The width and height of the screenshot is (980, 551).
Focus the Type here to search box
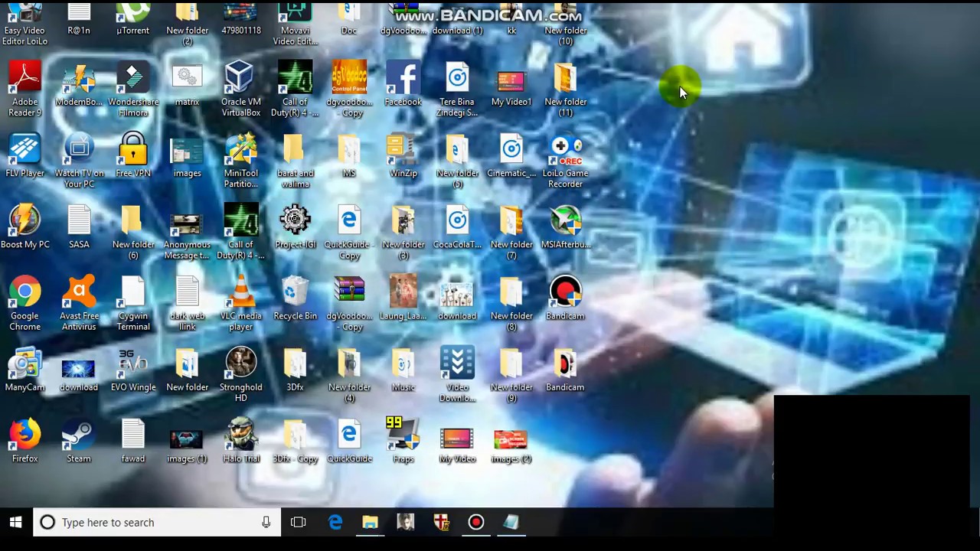point(157,523)
